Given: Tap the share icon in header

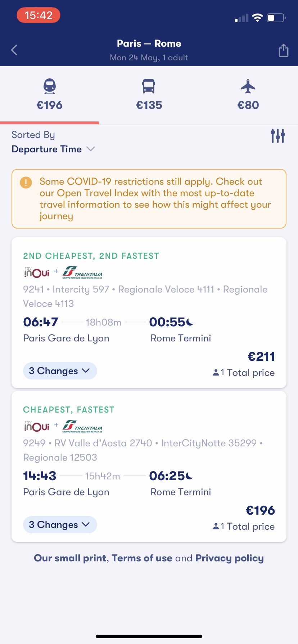Looking at the screenshot, I should point(284,50).
